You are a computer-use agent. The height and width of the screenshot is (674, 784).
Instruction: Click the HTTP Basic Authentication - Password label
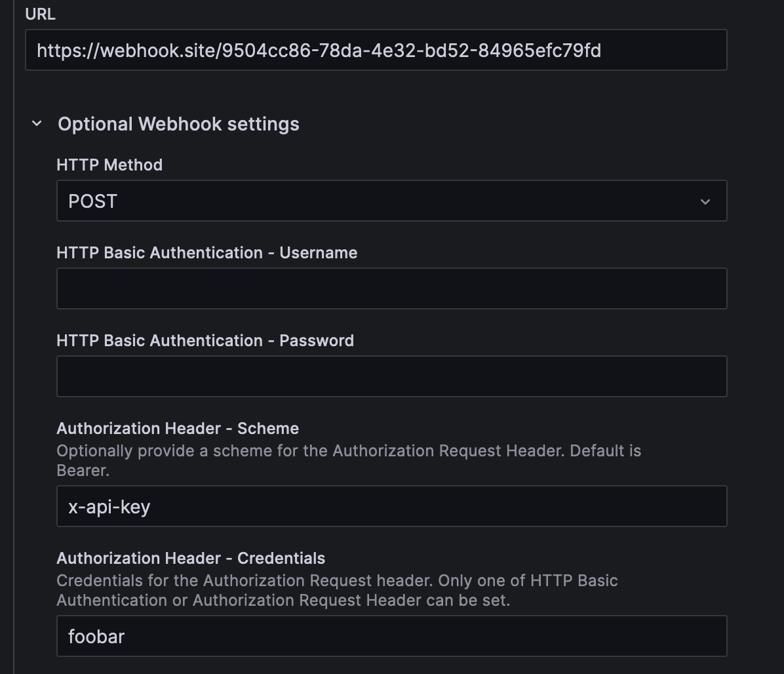[205, 340]
